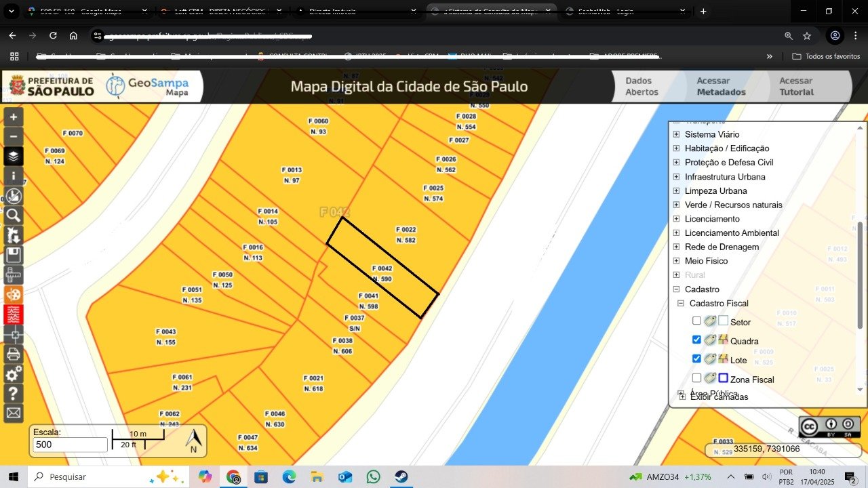Viewport: 868px width, 488px height.
Task: Expand the Rede de Drenagem group
Action: 676,247
